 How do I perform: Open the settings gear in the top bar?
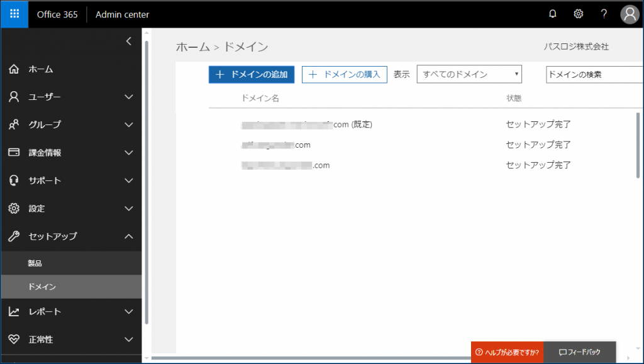tap(579, 13)
